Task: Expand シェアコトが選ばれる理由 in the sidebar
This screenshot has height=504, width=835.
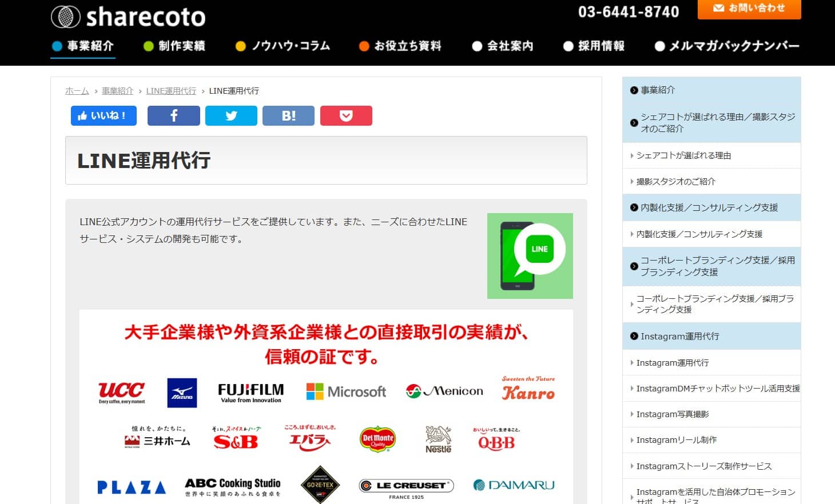Action: point(682,155)
